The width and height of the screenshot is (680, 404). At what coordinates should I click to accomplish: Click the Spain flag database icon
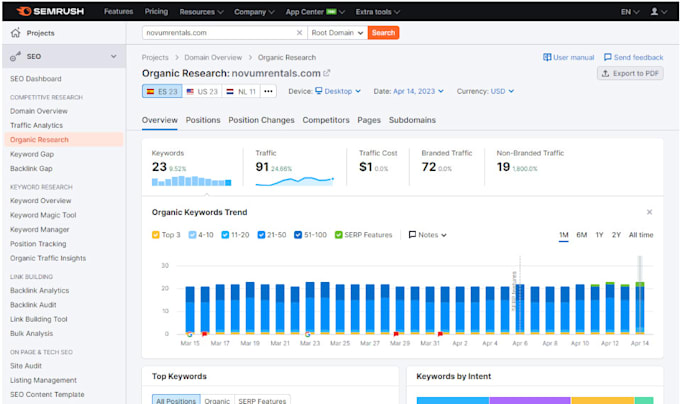click(x=150, y=91)
